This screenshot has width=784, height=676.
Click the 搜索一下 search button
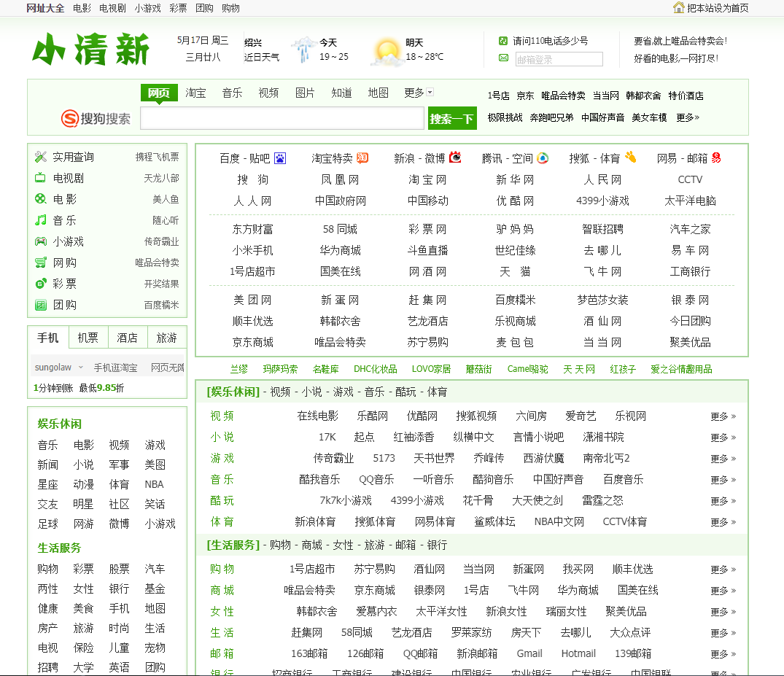[x=452, y=118]
